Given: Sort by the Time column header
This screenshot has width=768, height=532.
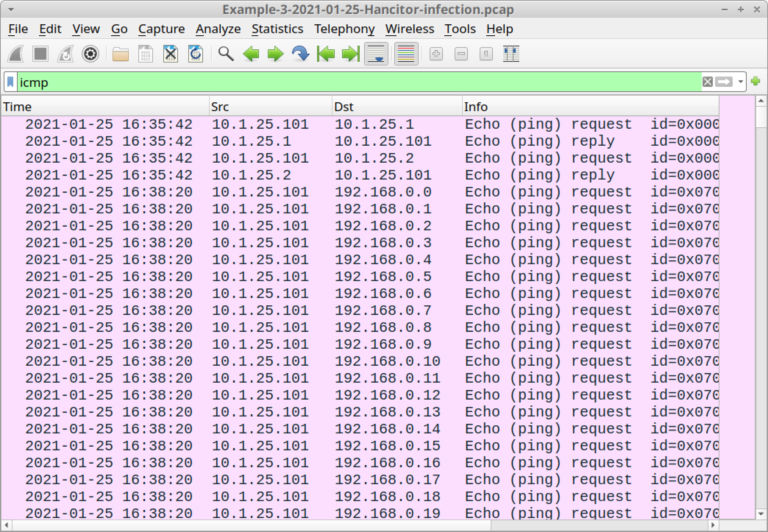Looking at the screenshot, I should (x=105, y=107).
